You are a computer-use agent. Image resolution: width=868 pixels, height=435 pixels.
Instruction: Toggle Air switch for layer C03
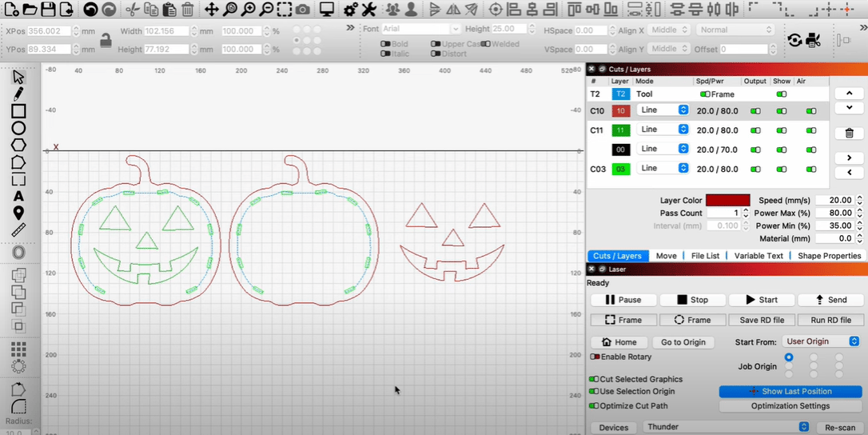[811, 169]
